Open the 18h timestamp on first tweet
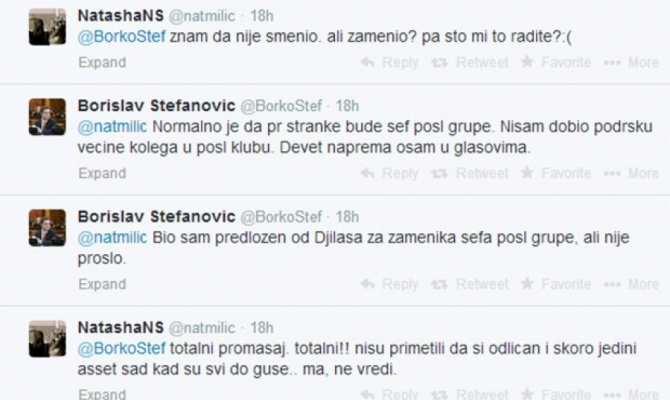Image resolution: width=670 pixels, height=400 pixels. (x=259, y=16)
